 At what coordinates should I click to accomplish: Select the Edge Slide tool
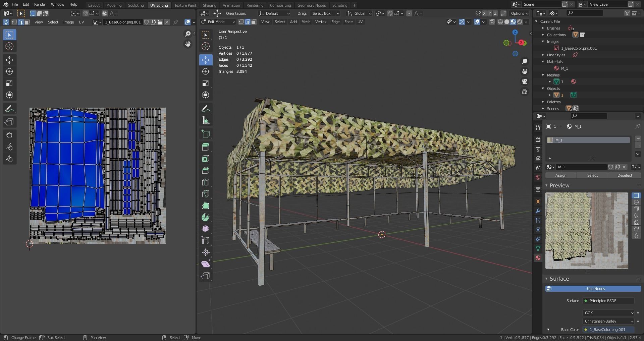coord(206,241)
